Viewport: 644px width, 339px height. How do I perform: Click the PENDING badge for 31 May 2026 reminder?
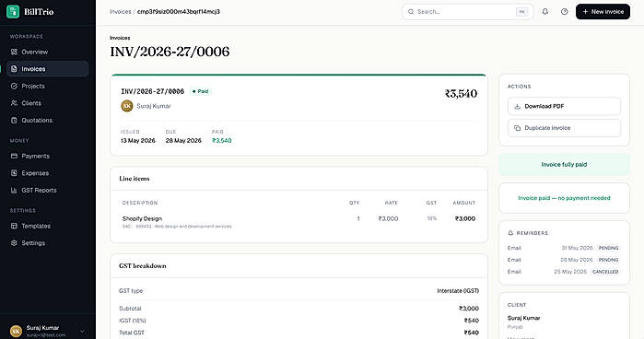[x=608, y=248]
